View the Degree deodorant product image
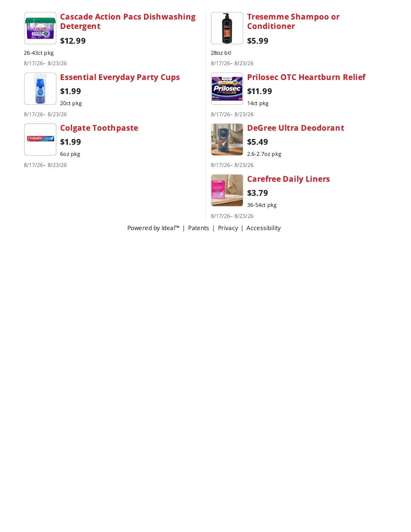Image resolution: width=411 pixels, height=532 pixels. (227, 139)
